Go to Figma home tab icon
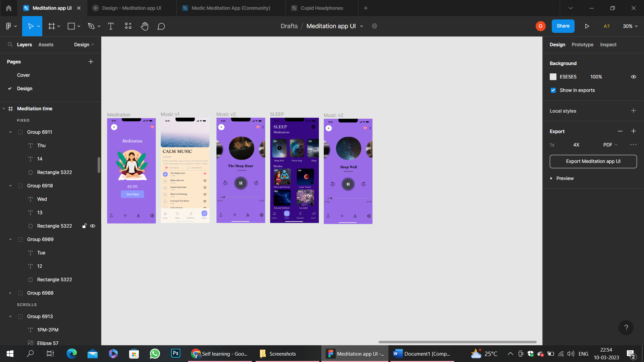This screenshot has width=644, height=362. tap(9, 8)
